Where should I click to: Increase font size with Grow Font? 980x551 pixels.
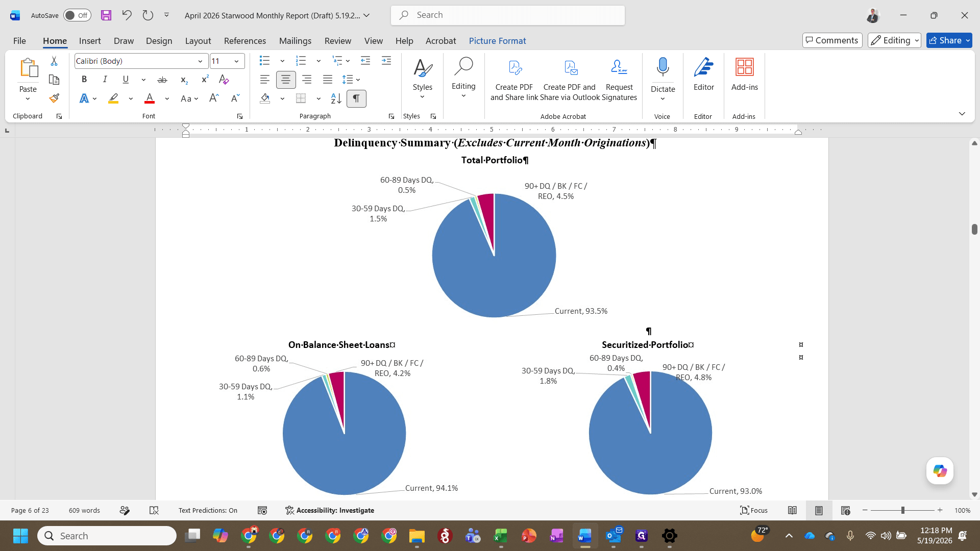(214, 98)
